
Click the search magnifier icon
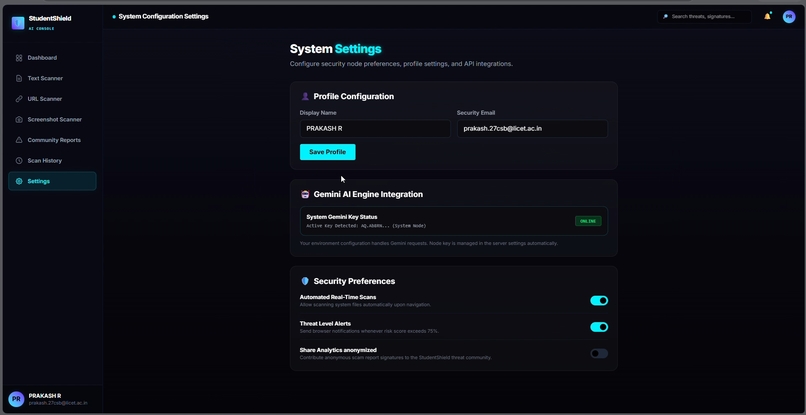pyautogui.click(x=665, y=17)
